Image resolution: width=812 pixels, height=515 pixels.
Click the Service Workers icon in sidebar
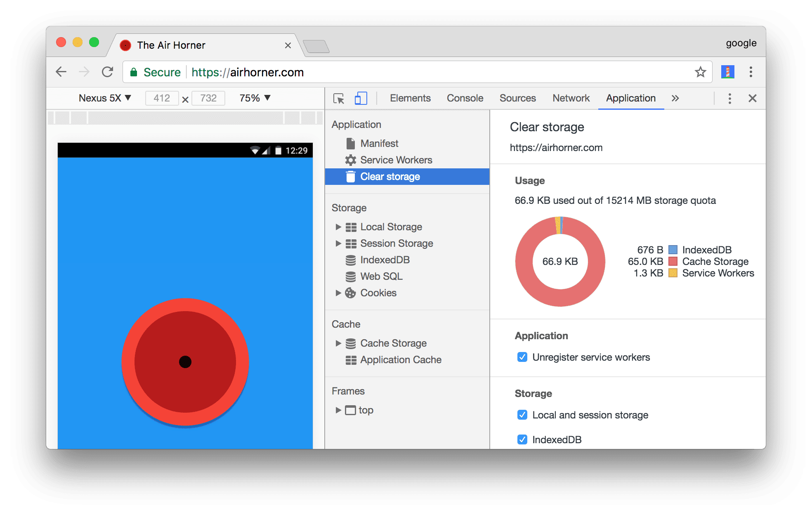(349, 160)
